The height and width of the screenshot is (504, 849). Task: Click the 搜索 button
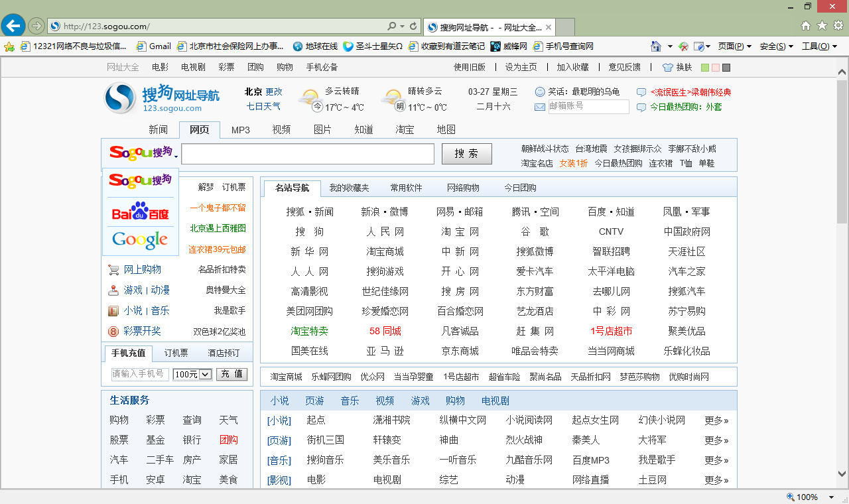click(x=467, y=154)
